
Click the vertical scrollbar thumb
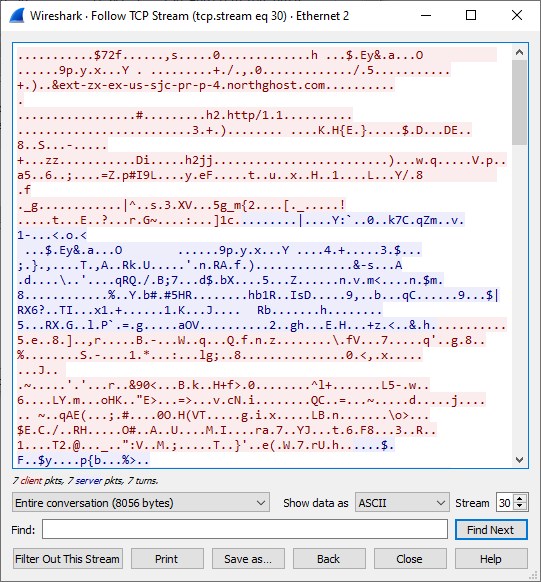519,102
